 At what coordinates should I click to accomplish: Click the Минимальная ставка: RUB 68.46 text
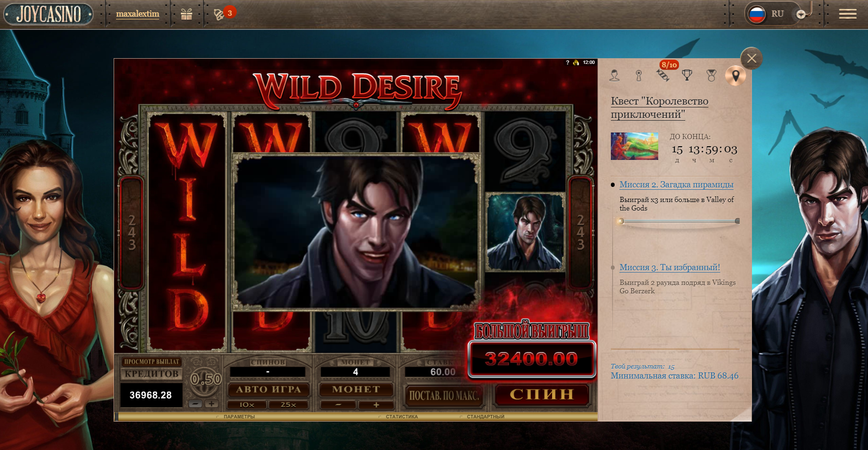point(674,376)
